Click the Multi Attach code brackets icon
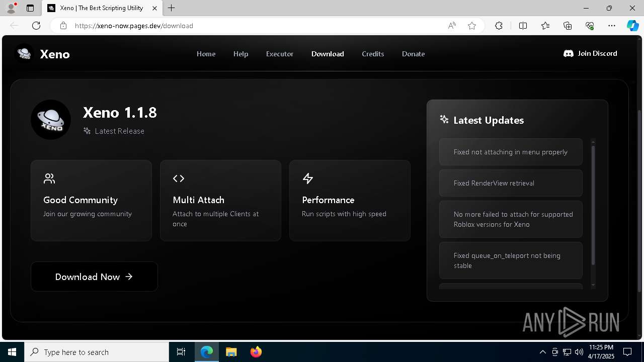The image size is (644, 362). [x=179, y=178]
